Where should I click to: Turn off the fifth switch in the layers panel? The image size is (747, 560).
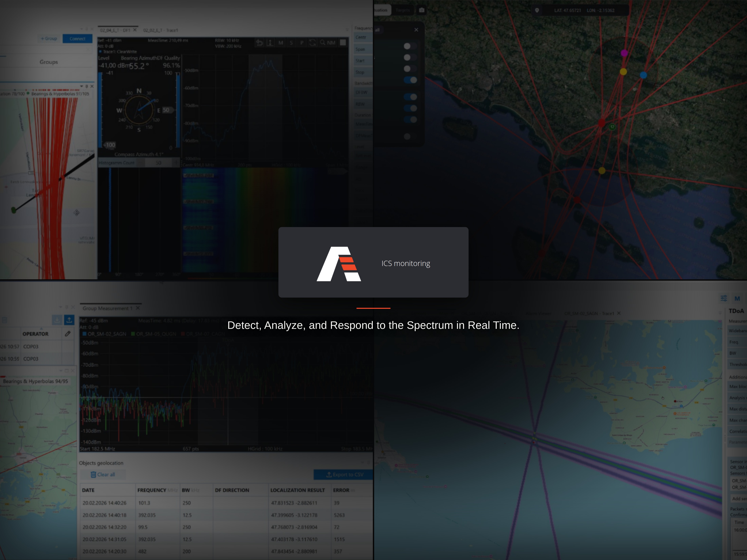[410, 97]
